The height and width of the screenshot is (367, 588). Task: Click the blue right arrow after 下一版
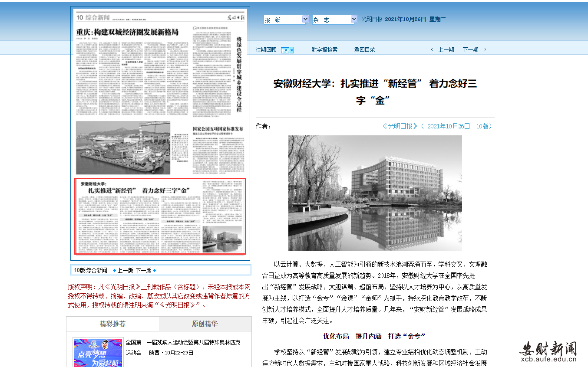point(154,270)
